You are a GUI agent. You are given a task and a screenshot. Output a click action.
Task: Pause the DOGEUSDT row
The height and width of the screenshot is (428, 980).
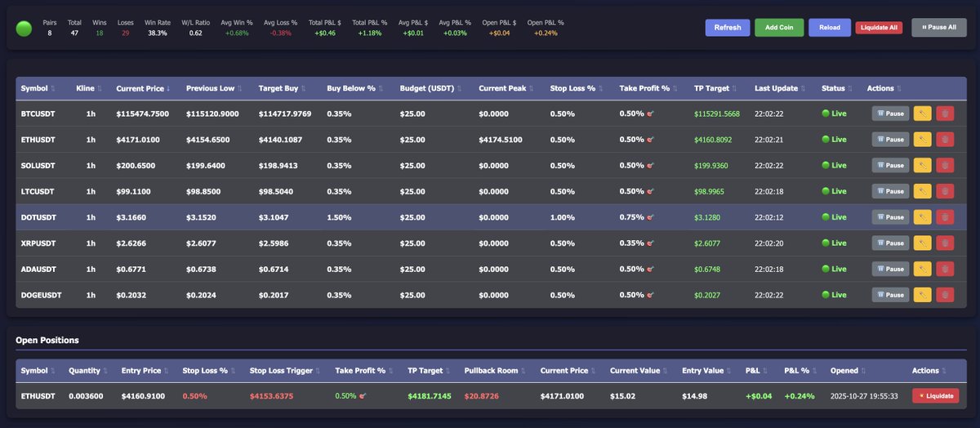(x=890, y=295)
